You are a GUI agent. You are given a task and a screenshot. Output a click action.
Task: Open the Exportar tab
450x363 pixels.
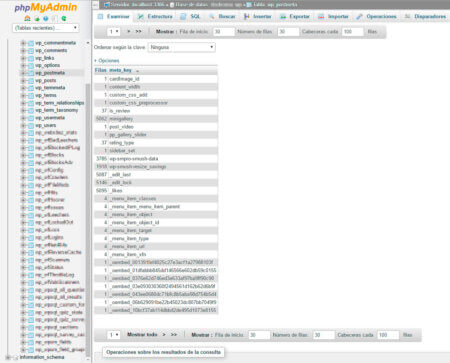coord(295,16)
